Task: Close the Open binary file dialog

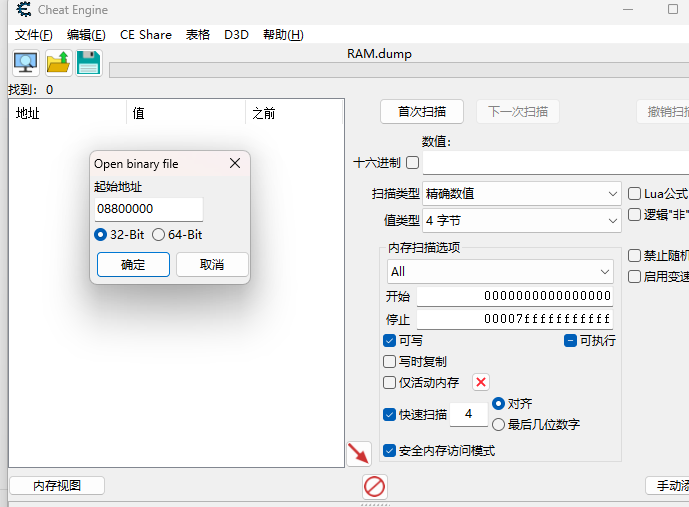Action: pyautogui.click(x=235, y=163)
